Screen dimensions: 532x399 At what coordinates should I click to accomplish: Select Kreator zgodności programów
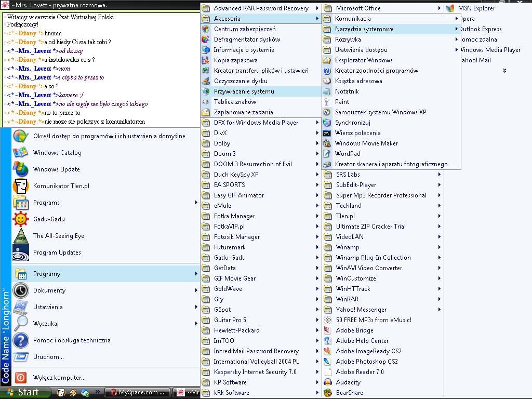coord(391,71)
